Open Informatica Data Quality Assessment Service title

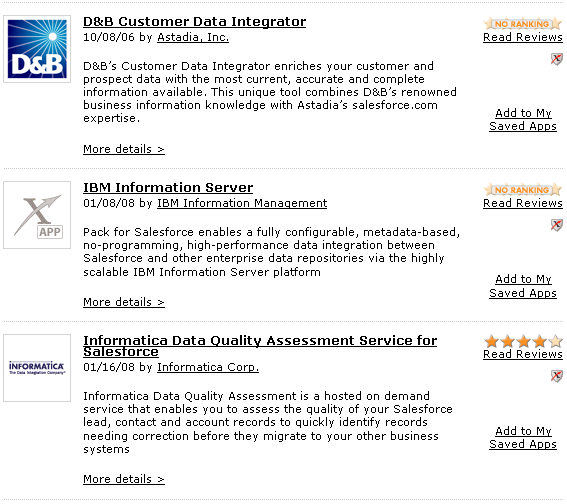(x=260, y=346)
